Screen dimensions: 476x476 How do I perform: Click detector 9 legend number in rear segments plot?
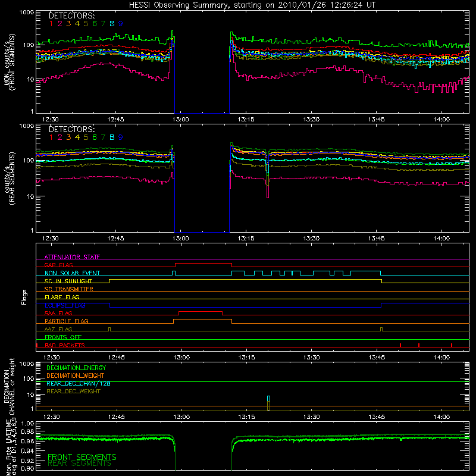coord(121,137)
